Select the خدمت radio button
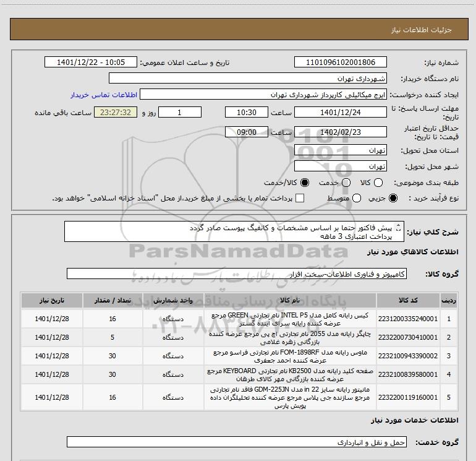Image resolution: width=476 pixels, height=461 pixels. 346,183
